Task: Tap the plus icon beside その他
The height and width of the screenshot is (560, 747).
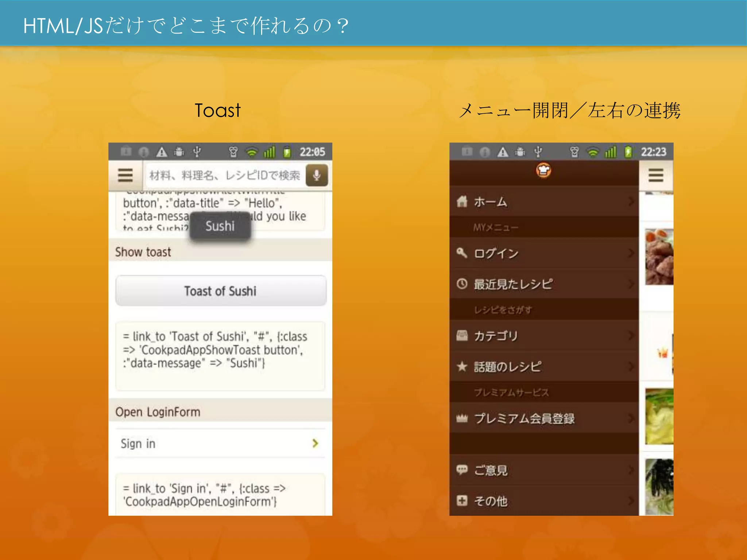Action: tap(462, 501)
